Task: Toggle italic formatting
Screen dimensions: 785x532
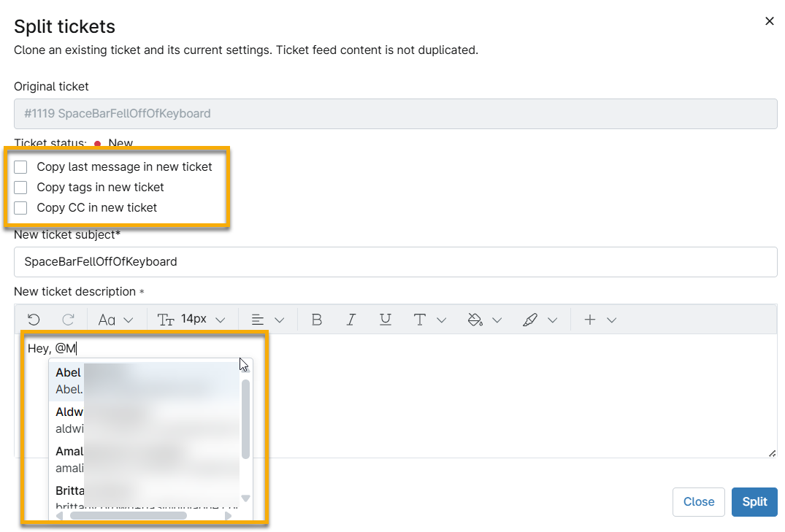Action: [351, 320]
